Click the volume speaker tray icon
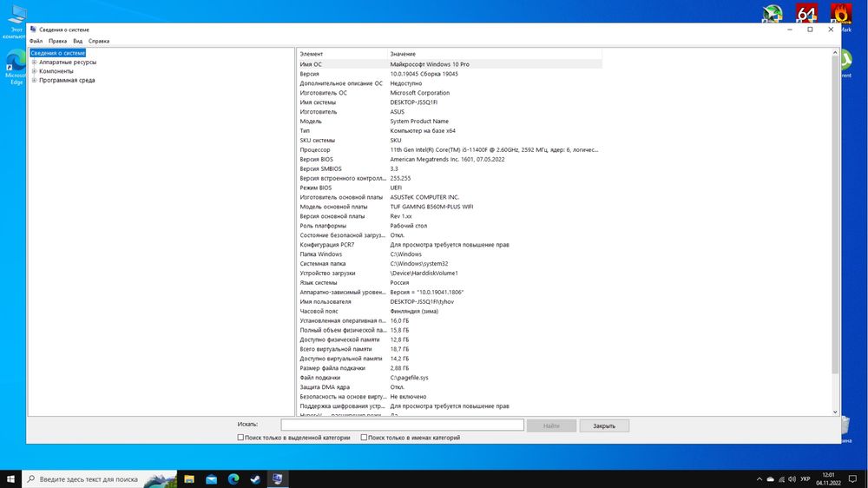The height and width of the screenshot is (488, 868). pos(792,479)
